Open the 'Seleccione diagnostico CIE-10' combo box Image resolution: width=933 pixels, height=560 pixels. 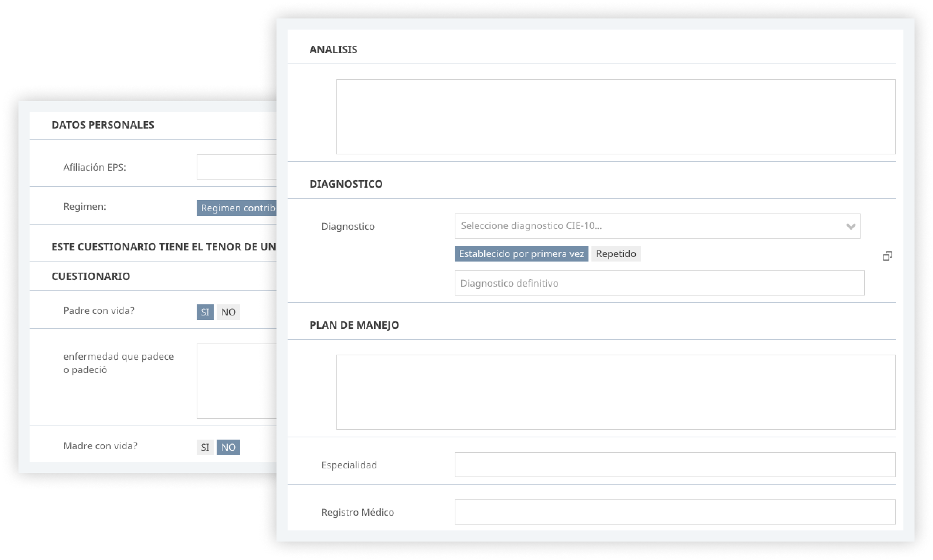click(657, 226)
